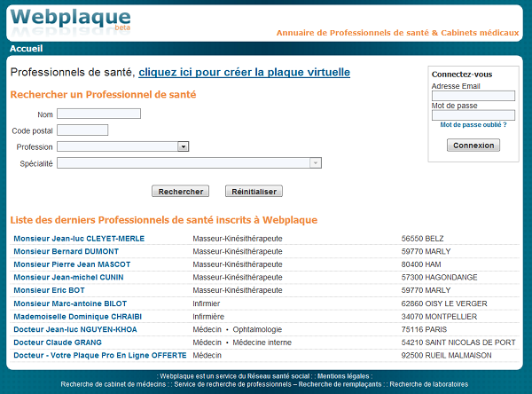Click the Webplaque beta logo
Image resolution: width=532 pixels, height=394 pixels.
tap(71, 20)
